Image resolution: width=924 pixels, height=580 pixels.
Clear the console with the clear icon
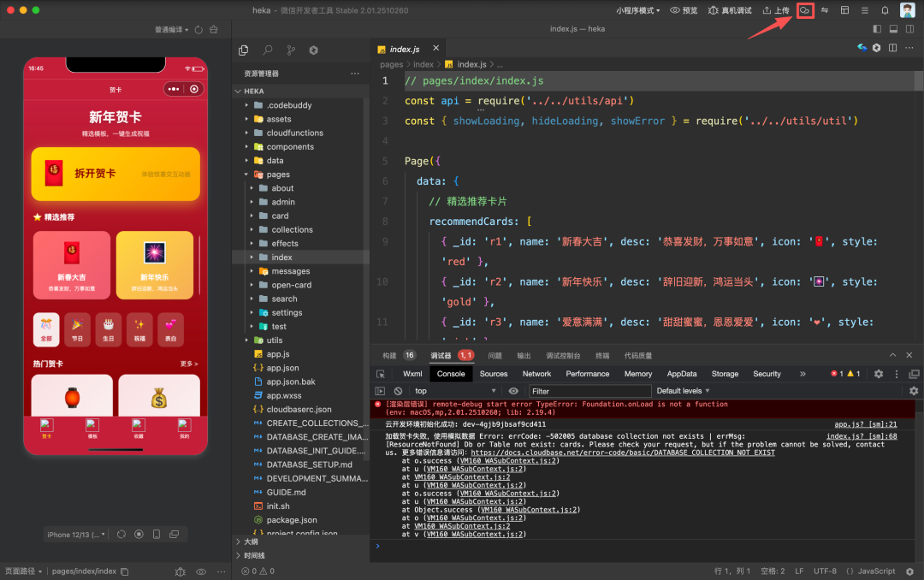pyautogui.click(x=398, y=391)
